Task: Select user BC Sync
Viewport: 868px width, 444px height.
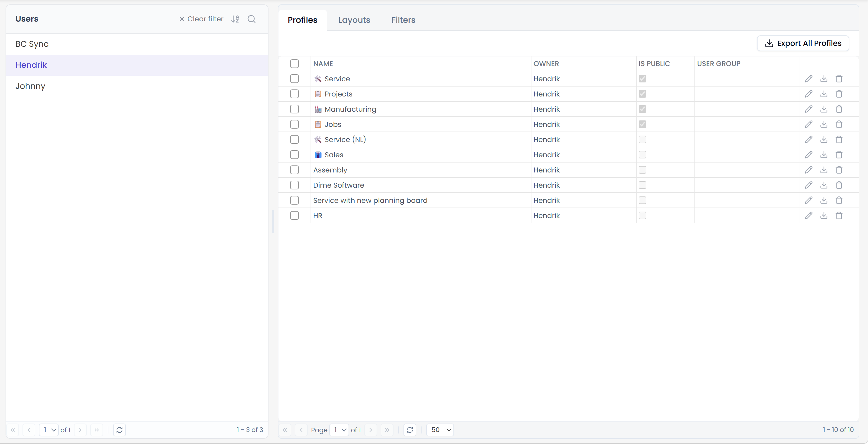Action: (137, 44)
